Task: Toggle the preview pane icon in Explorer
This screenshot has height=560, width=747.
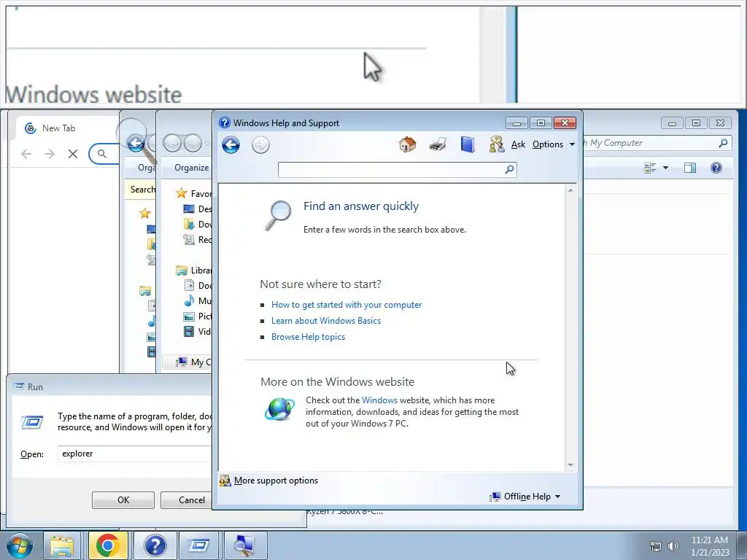Action: tap(690, 168)
